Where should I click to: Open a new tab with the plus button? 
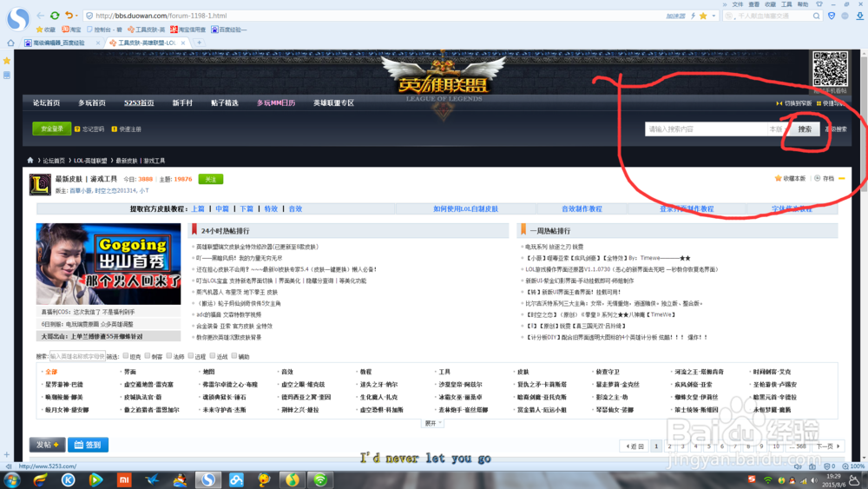(200, 43)
